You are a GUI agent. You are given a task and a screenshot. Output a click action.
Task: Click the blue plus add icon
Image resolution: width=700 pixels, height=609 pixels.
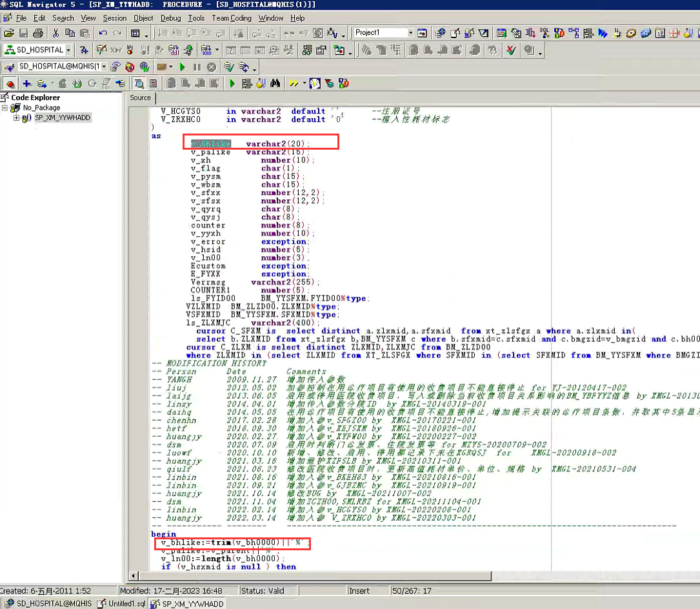(26, 83)
